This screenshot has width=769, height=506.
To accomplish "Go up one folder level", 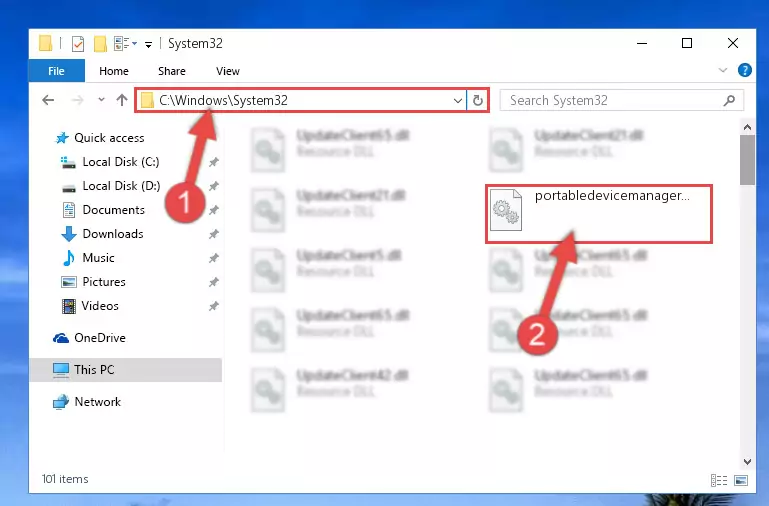I will pos(122,100).
